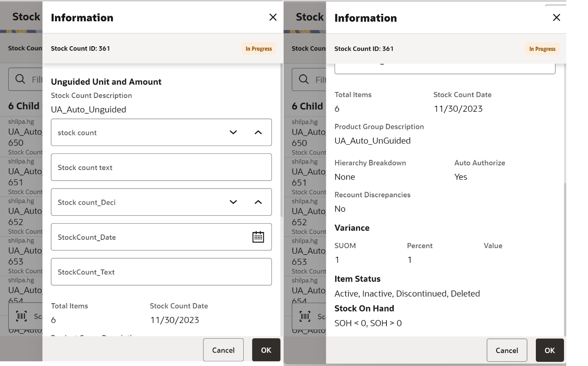Open the StockCount_Date calendar picker icon
Screen dimensions: 588x366
click(x=258, y=237)
